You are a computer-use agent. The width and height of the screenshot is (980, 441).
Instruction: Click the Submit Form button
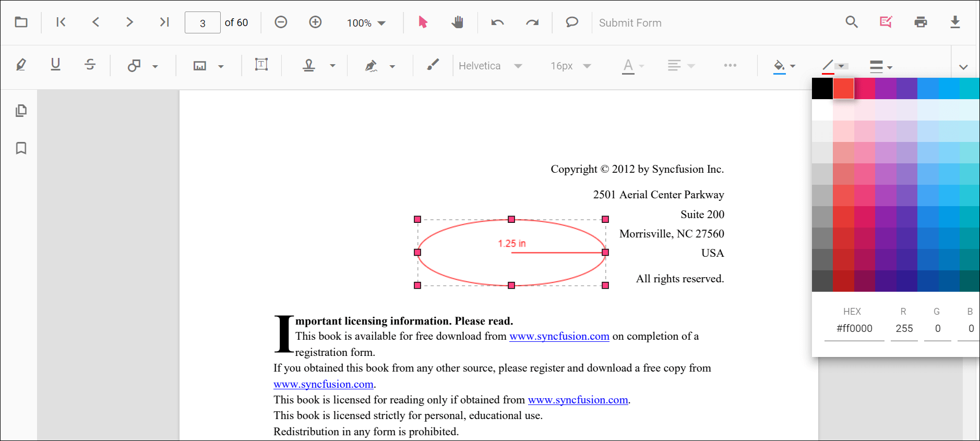pos(630,23)
